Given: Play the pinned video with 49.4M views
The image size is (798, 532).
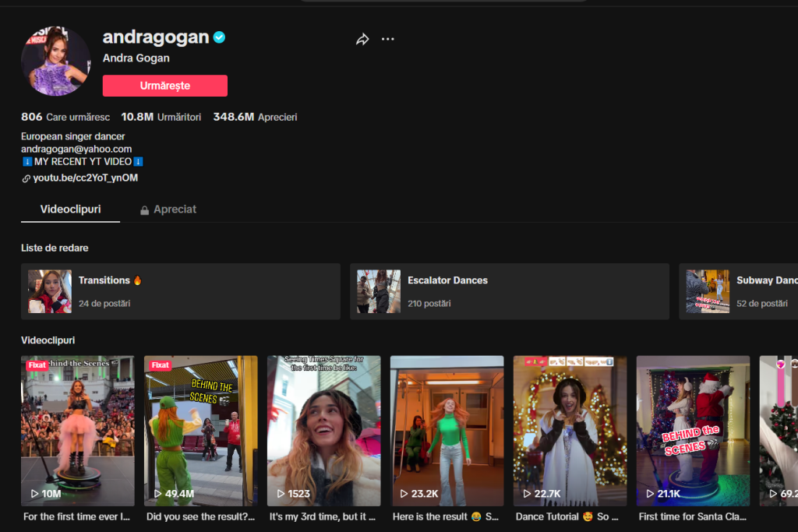Looking at the screenshot, I should coord(200,431).
